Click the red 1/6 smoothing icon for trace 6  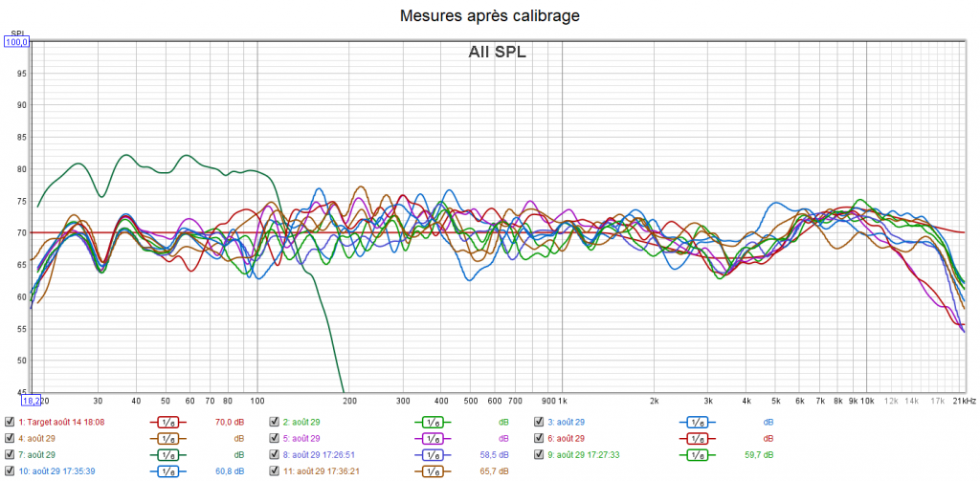(697, 438)
